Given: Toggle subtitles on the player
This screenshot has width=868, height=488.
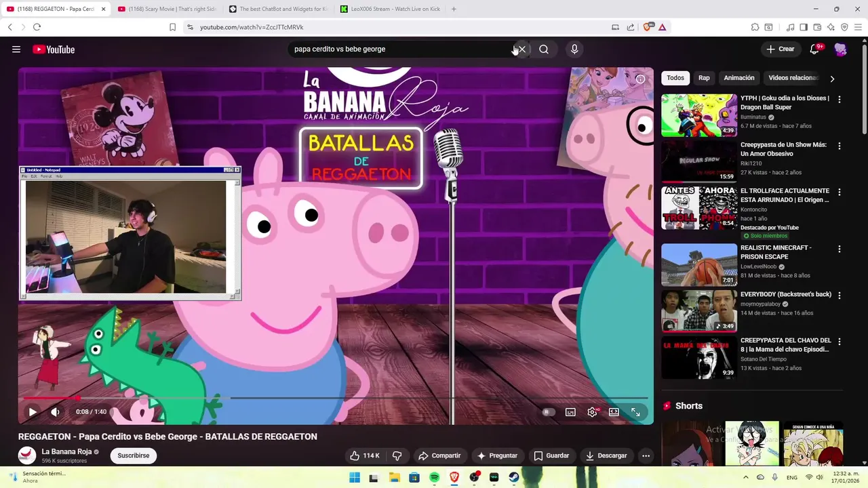Looking at the screenshot, I should click(570, 412).
